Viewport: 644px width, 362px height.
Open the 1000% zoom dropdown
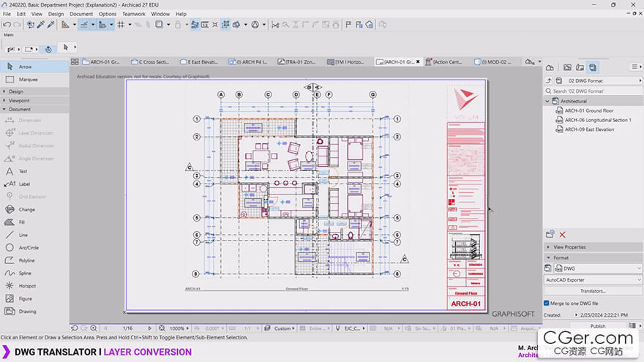(179, 328)
